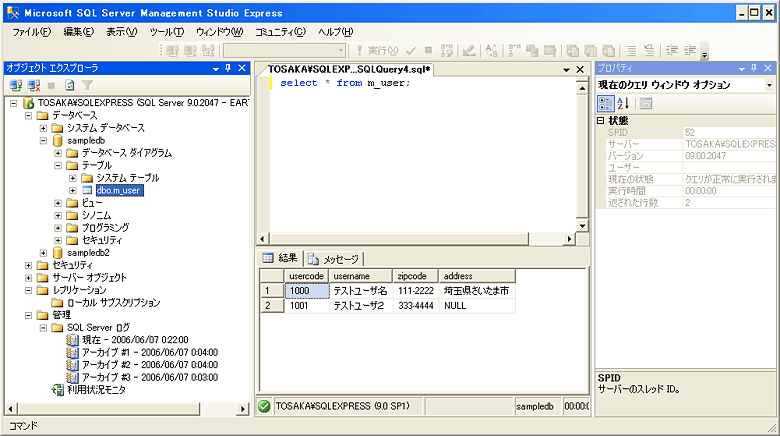This screenshot has width=780, height=436.
Task: Click Object Explorer horizontal scrollbar right arrow
Action: tap(242, 409)
